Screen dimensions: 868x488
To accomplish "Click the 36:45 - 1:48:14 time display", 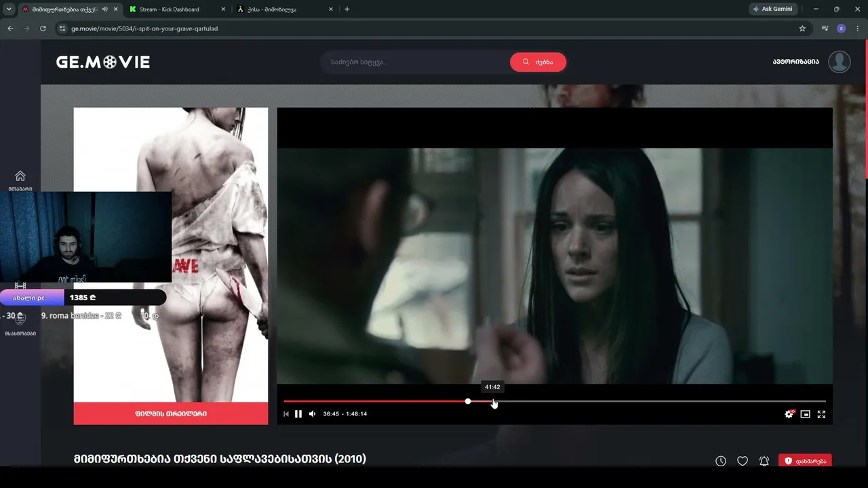I will coord(345,414).
